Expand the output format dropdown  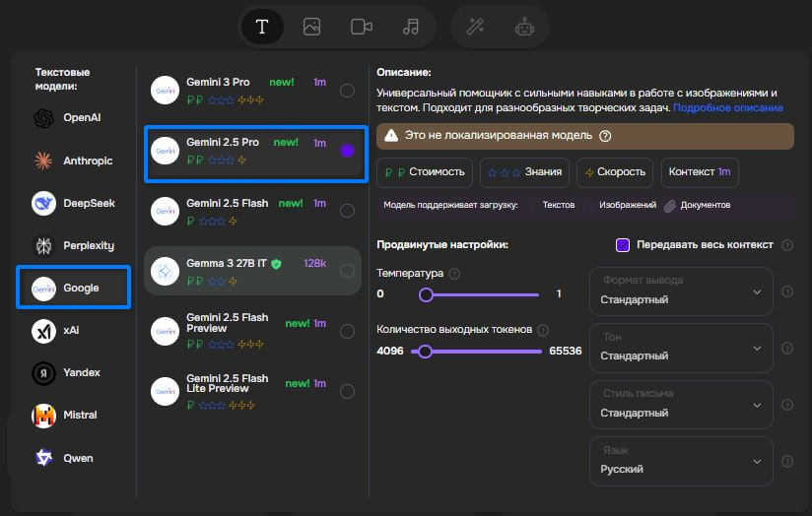[680, 290]
